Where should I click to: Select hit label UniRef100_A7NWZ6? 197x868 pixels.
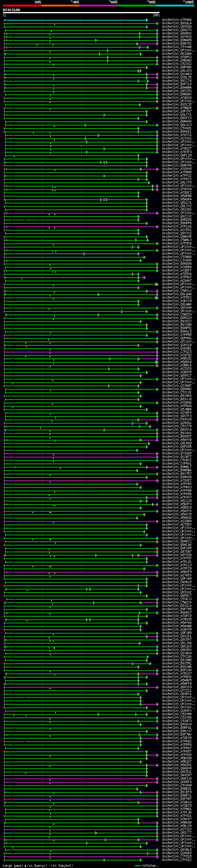click(x=177, y=108)
